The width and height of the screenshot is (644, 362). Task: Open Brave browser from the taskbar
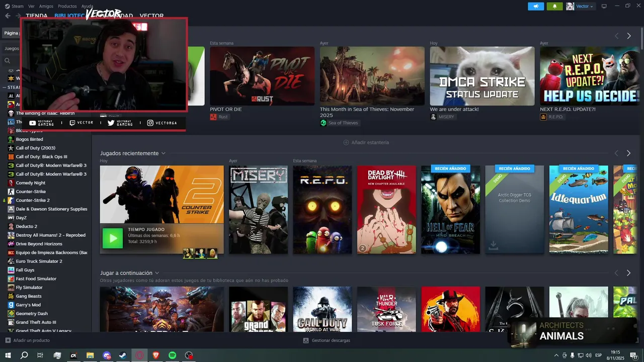[155, 355]
